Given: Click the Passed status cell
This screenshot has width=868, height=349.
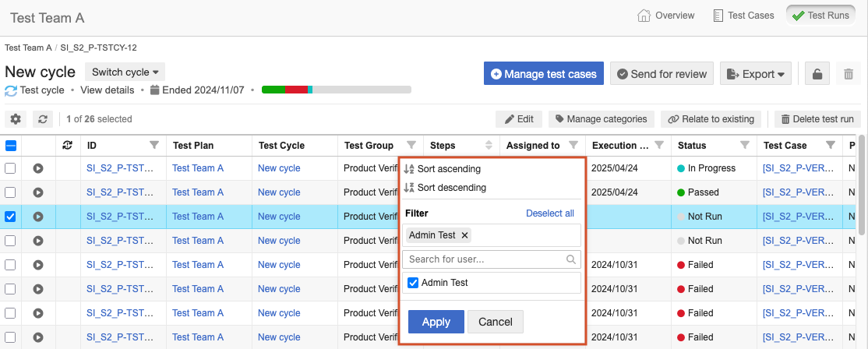Looking at the screenshot, I should tap(714, 192).
